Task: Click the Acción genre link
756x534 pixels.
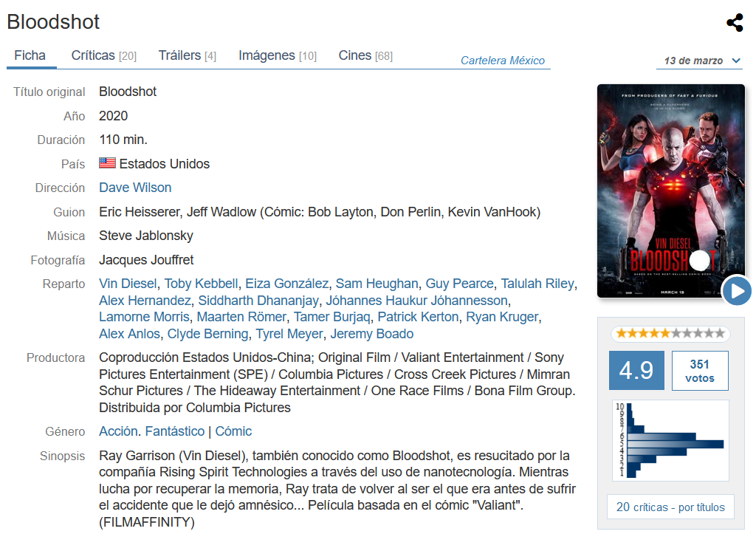Action: pyautogui.click(x=119, y=431)
